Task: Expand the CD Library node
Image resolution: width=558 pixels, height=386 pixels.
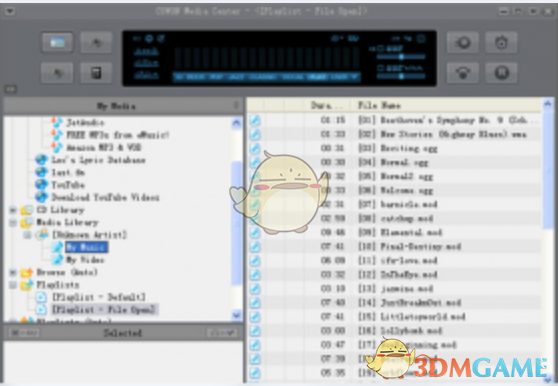Action: tap(13, 210)
